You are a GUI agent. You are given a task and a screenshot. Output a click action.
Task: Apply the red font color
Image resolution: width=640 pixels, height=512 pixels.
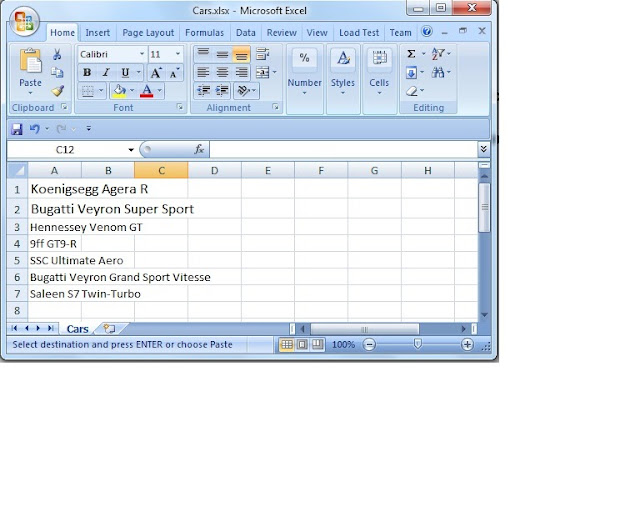(x=147, y=91)
